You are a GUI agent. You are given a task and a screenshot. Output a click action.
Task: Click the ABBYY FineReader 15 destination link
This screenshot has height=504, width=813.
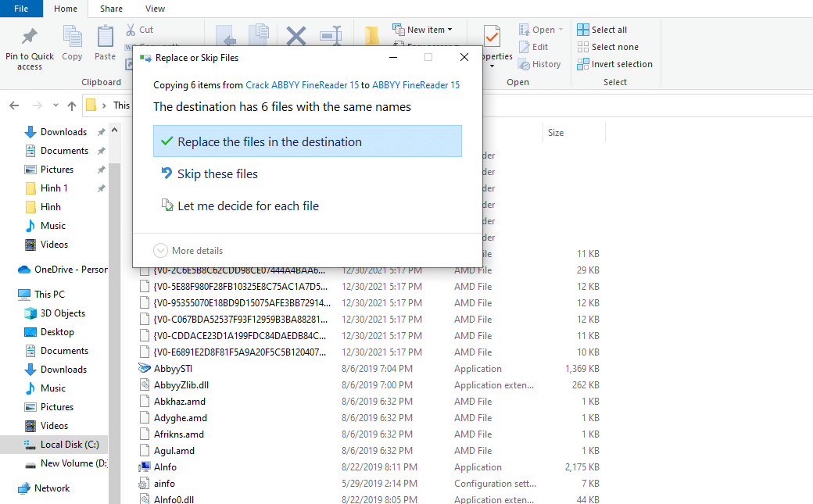coord(416,85)
